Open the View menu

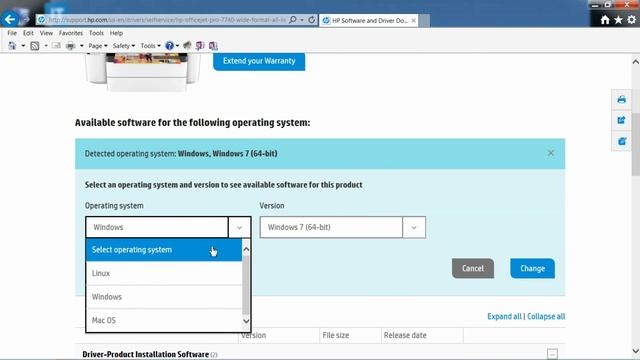[46, 33]
